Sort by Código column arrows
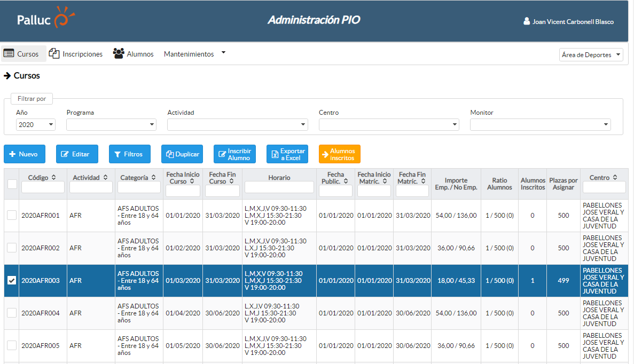634x364 pixels. click(54, 178)
